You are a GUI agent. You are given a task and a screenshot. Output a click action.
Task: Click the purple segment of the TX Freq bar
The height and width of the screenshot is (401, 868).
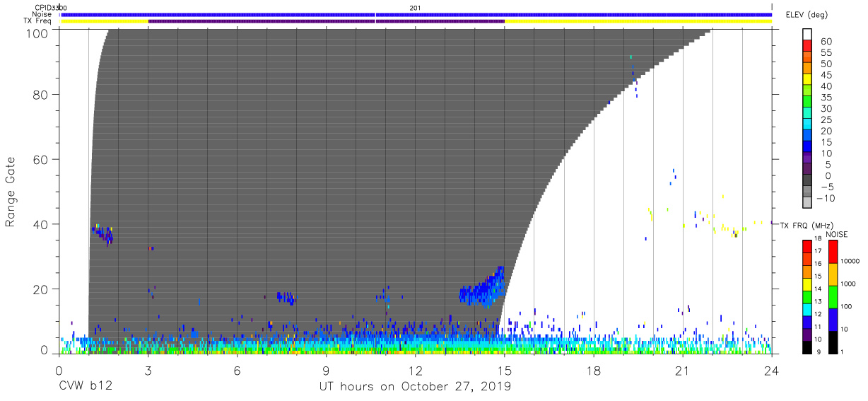tap(326, 21)
